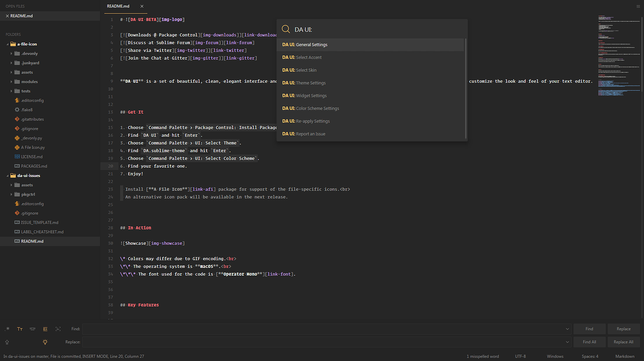The height and width of the screenshot is (361, 644).
Task: Close the README.md tab
Action: pyautogui.click(x=142, y=7)
